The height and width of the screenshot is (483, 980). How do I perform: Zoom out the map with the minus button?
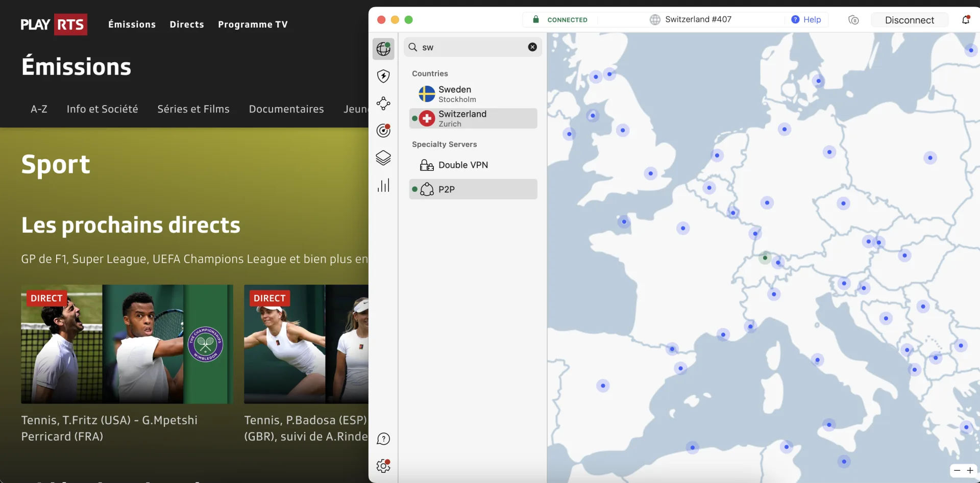tap(957, 470)
